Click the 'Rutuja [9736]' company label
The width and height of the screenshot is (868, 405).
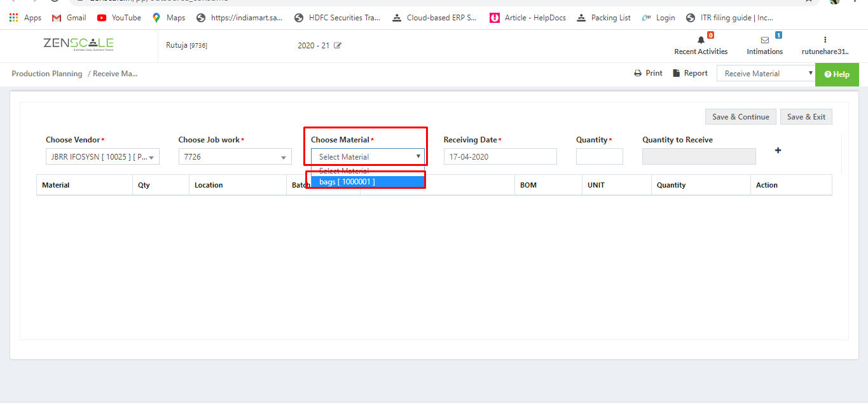[186, 46]
